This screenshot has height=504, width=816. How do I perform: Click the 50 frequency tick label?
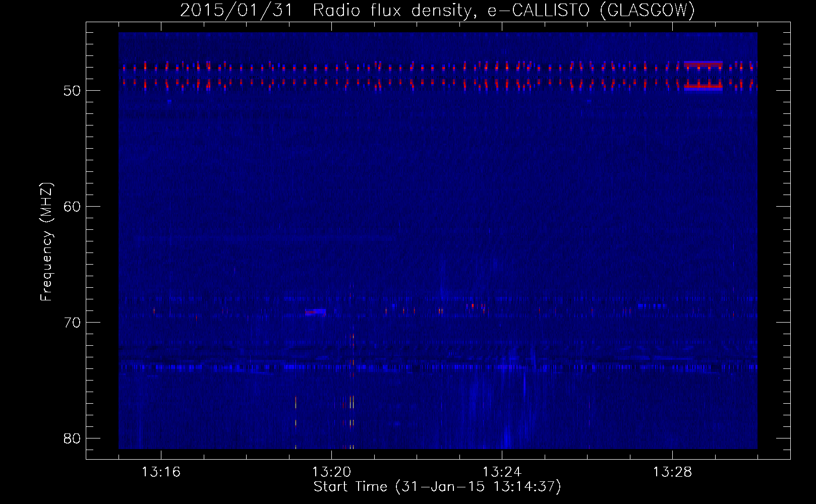[72, 91]
